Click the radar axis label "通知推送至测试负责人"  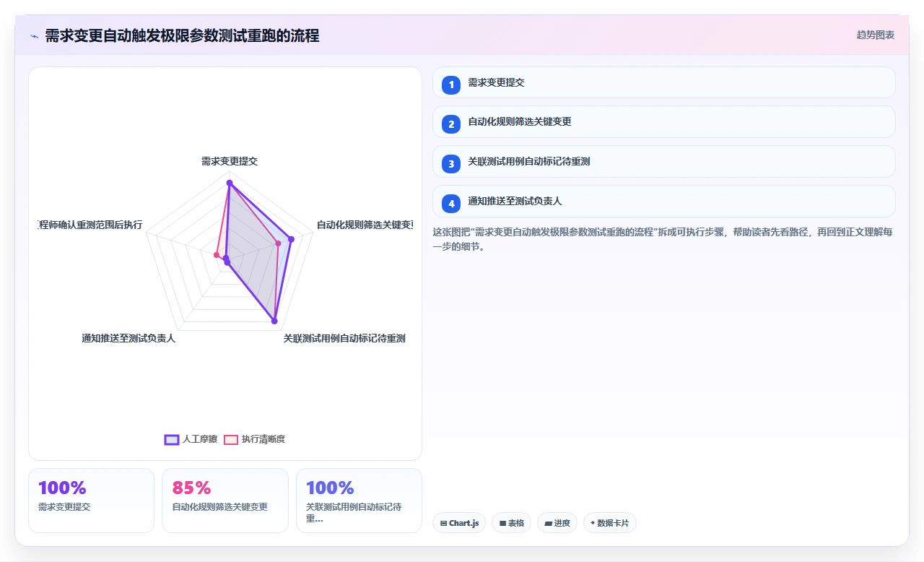[x=128, y=338]
